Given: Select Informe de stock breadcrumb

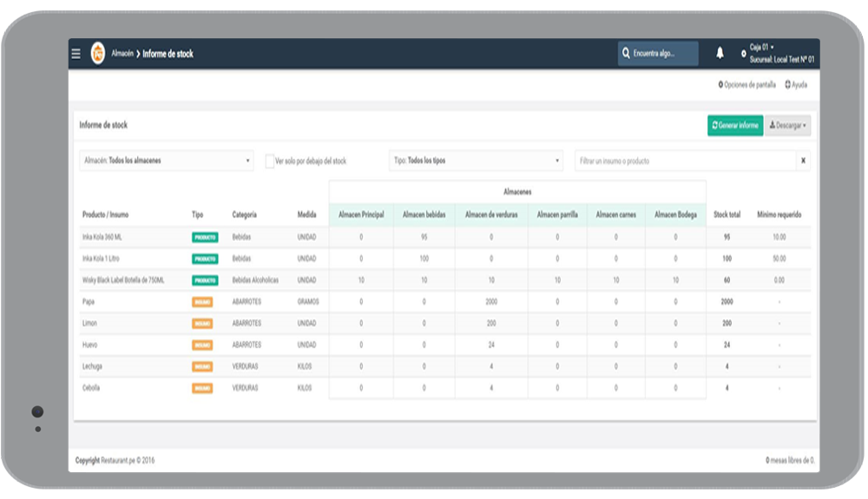Looking at the screenshot, I should pos(168,54).
